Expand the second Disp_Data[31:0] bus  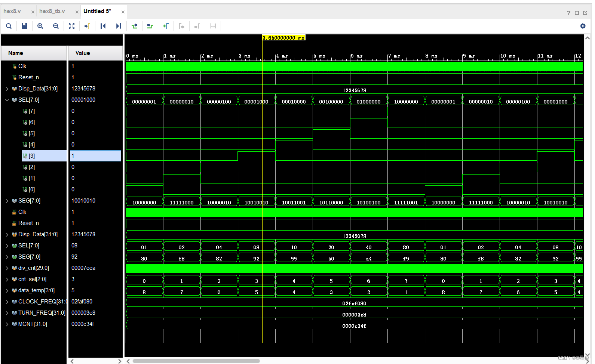[7, 234]
